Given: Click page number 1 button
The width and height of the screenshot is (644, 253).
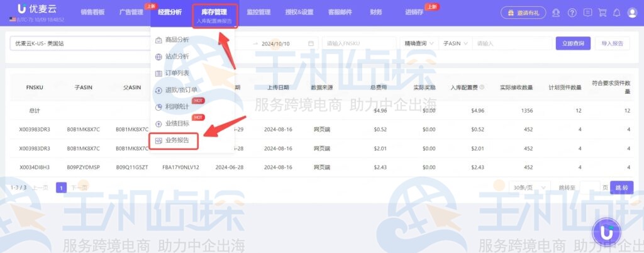Looking at the screenshot, I should (x=61, y=188).
